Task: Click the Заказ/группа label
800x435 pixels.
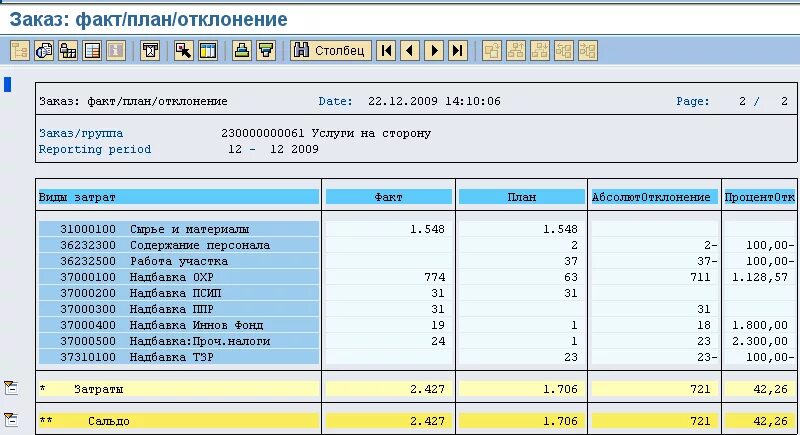Action: [81, 133]
